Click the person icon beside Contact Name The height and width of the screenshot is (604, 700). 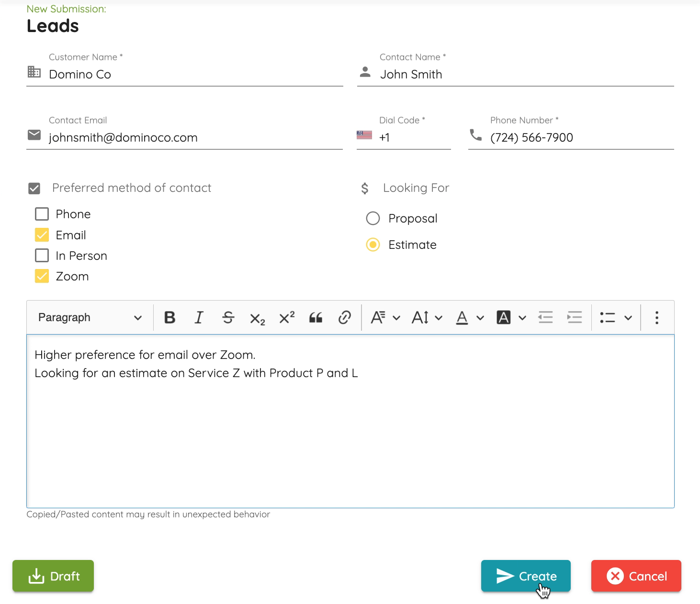(x=365, y=72)
